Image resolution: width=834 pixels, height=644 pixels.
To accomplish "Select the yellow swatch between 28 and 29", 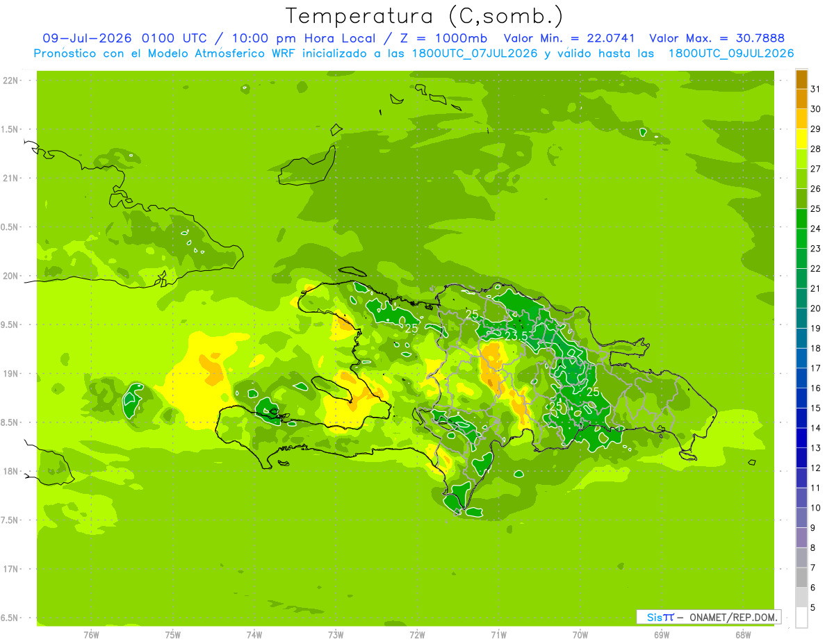I will (801, 139).
